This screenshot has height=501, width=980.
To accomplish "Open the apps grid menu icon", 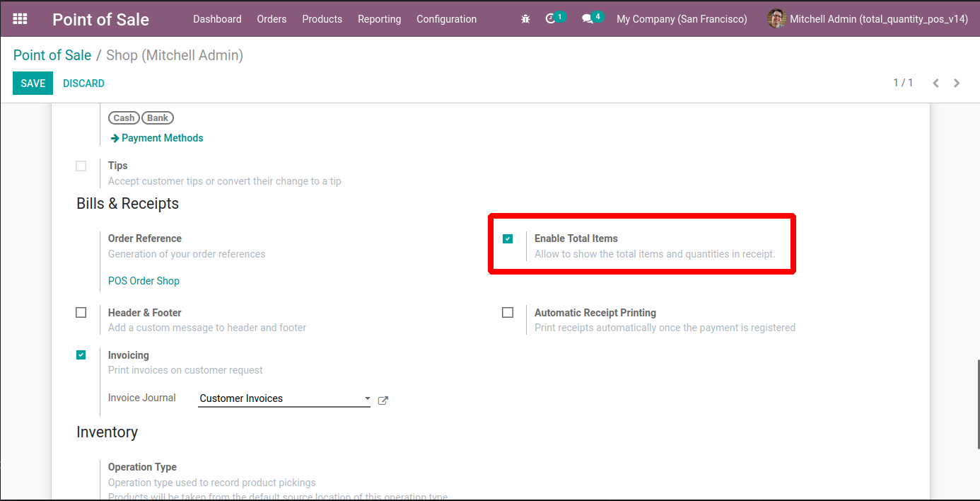I will pyautogui.click(x=20, y=19).
